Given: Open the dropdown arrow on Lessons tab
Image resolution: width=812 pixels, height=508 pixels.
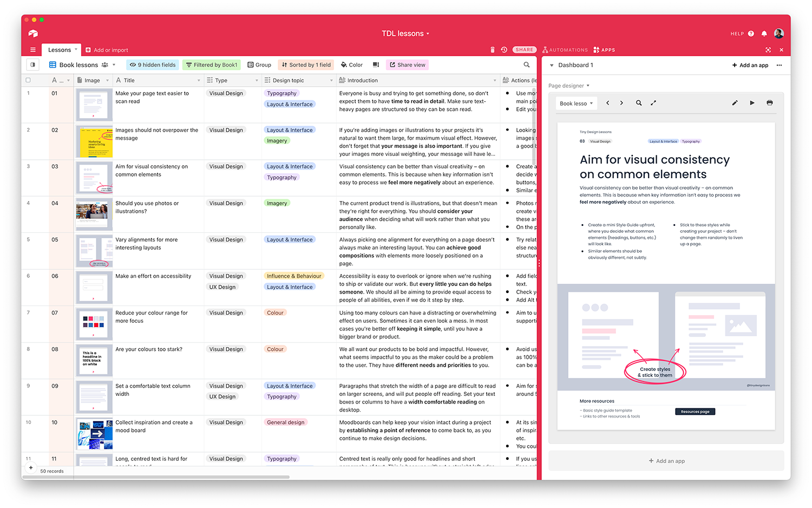Looking at the screenshot, I should (x=76, y=49).
